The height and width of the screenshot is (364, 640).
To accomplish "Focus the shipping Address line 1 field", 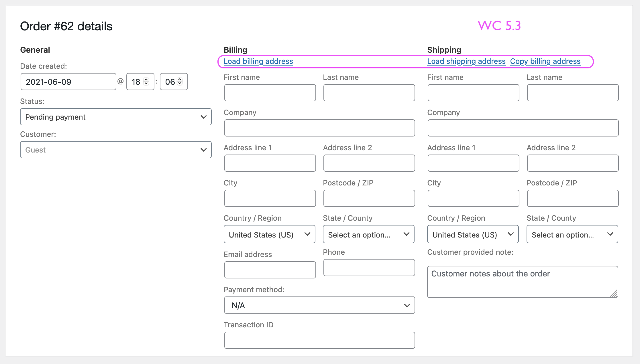I will coord(474,163).
